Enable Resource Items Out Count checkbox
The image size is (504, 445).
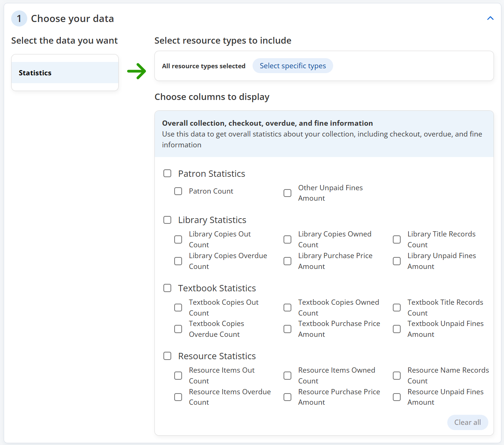click(178, 376)
